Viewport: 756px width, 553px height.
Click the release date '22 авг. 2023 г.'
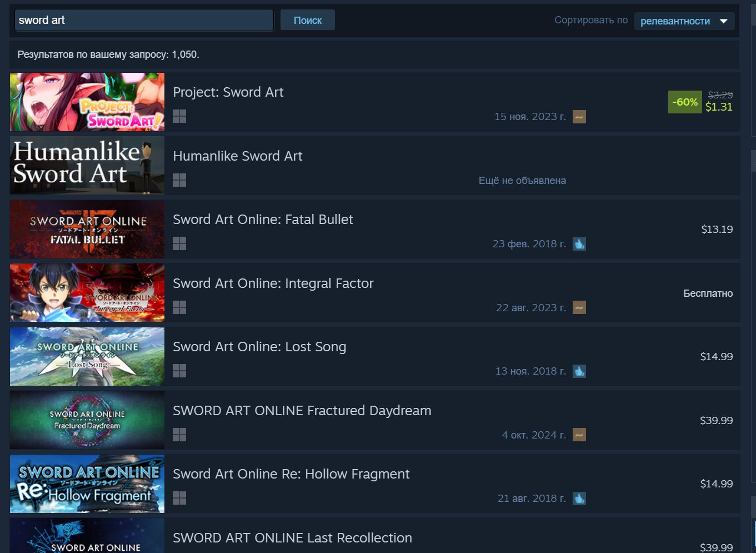coord(531,308)
